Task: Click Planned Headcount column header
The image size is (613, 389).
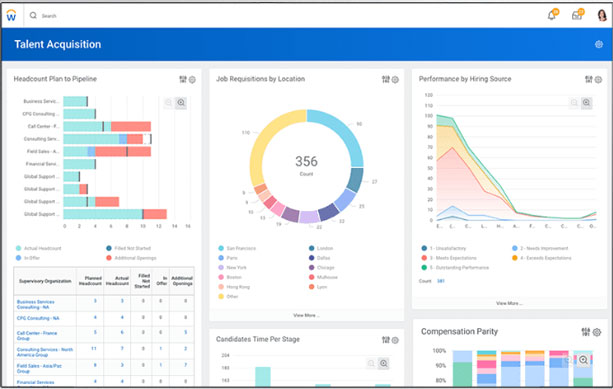Action: [90, 281]
